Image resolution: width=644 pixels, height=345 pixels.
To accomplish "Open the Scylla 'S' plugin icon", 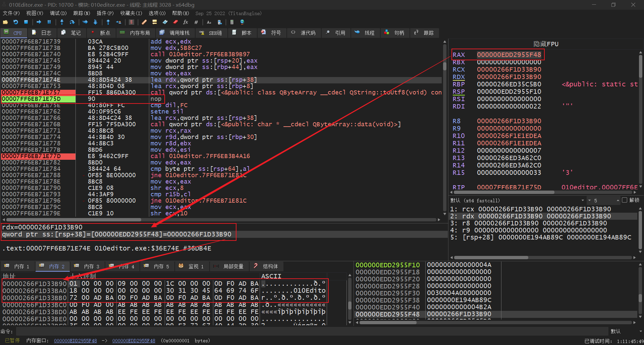I will 131,22.
